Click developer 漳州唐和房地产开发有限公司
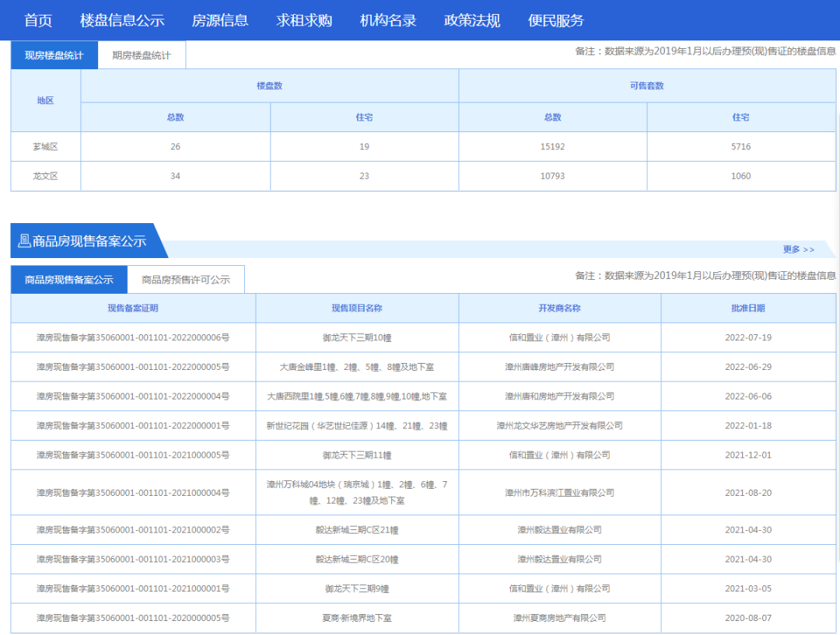The width and height of the screenshot is (840, 635). (559, 396)
